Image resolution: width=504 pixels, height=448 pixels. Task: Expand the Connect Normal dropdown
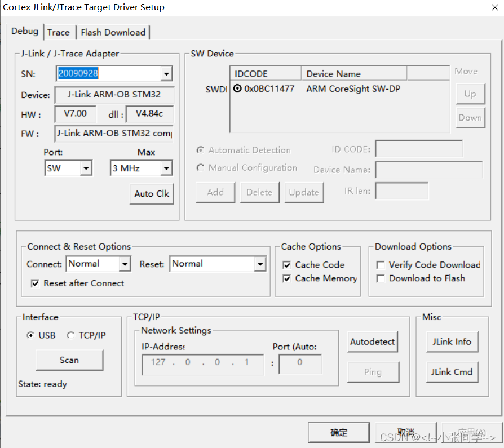125,264
